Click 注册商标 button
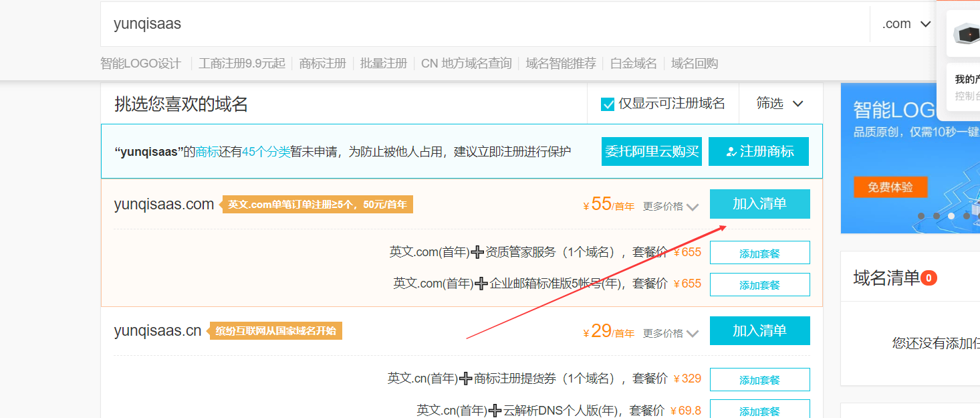980x418 pixels. coord(759,151)
